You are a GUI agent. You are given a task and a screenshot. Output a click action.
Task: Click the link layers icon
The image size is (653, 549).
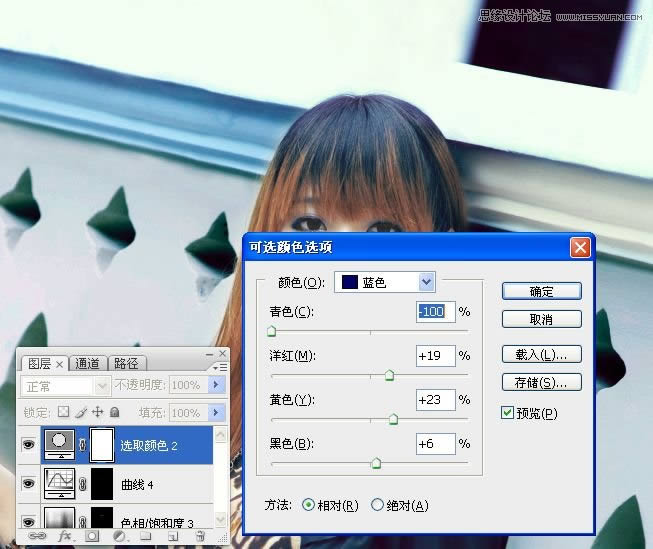[39, 537]
